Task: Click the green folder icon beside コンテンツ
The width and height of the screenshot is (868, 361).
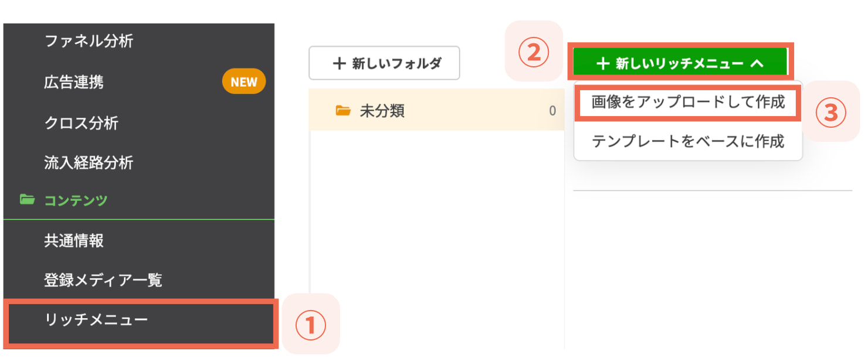Action: tap(28, 200)
